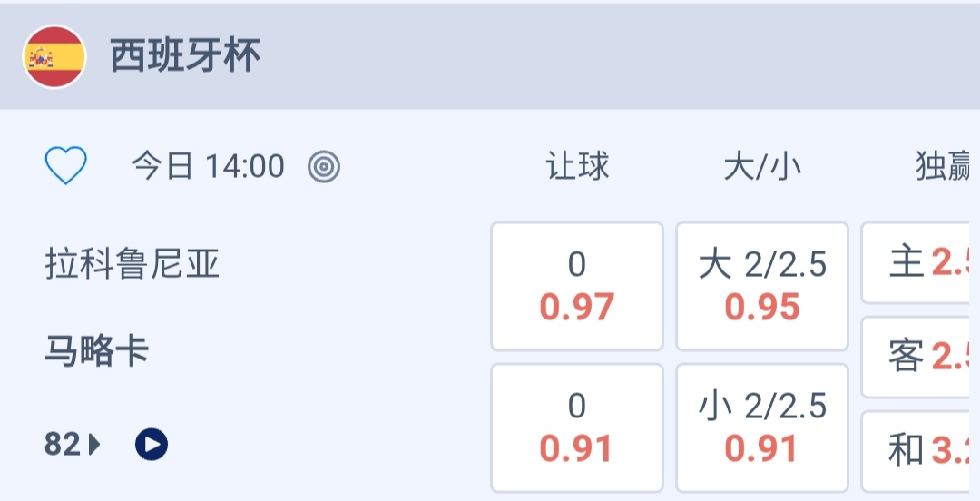
Task: Pick Over 2/2.5 at 0.95
Action: tap(762, 286)
